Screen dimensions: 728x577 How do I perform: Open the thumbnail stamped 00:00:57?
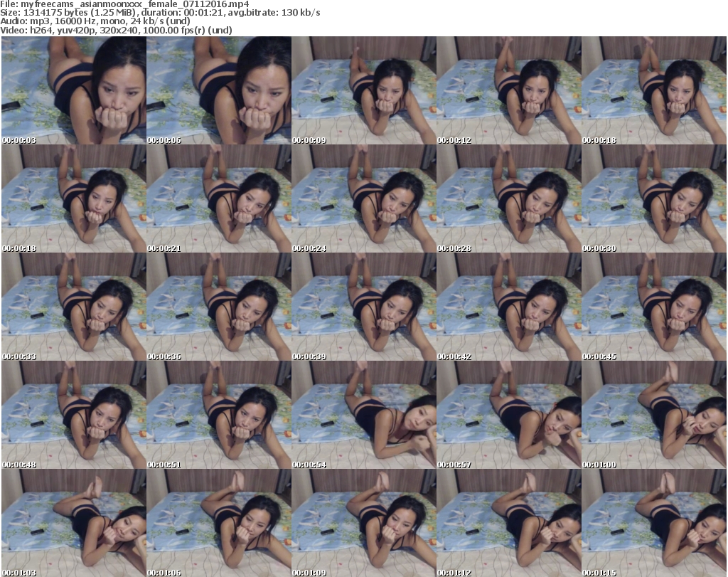[x=508, y=415]
